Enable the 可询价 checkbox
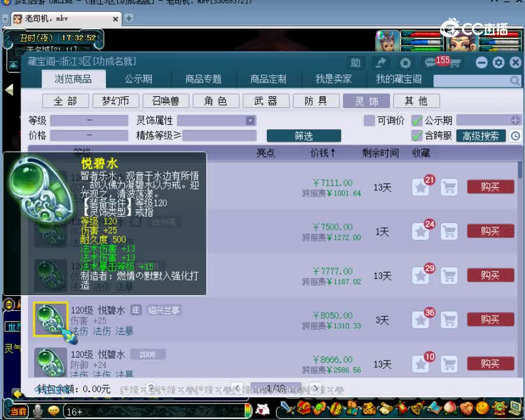This screenshot has height=420, width=525. pyautogui.click(x=369, y=120)
